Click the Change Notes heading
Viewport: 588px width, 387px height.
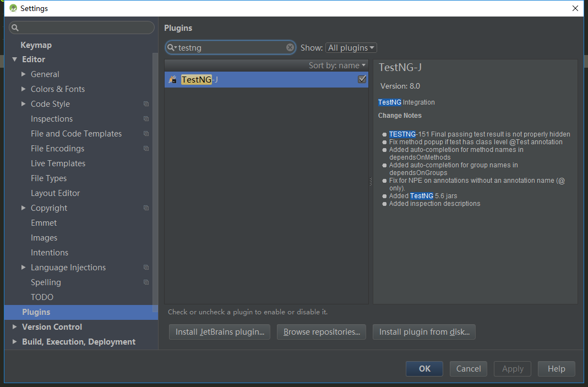pyautogui.click(x=400, y=116)
